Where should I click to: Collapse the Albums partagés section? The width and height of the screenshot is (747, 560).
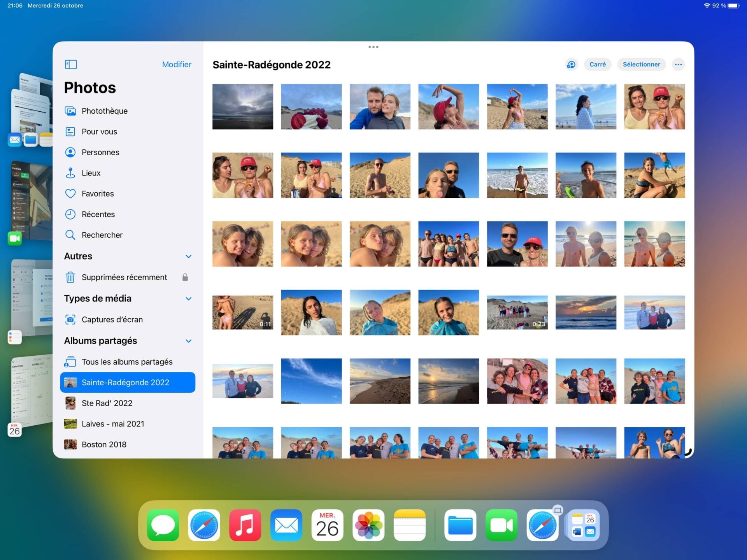tap(188, 341)
